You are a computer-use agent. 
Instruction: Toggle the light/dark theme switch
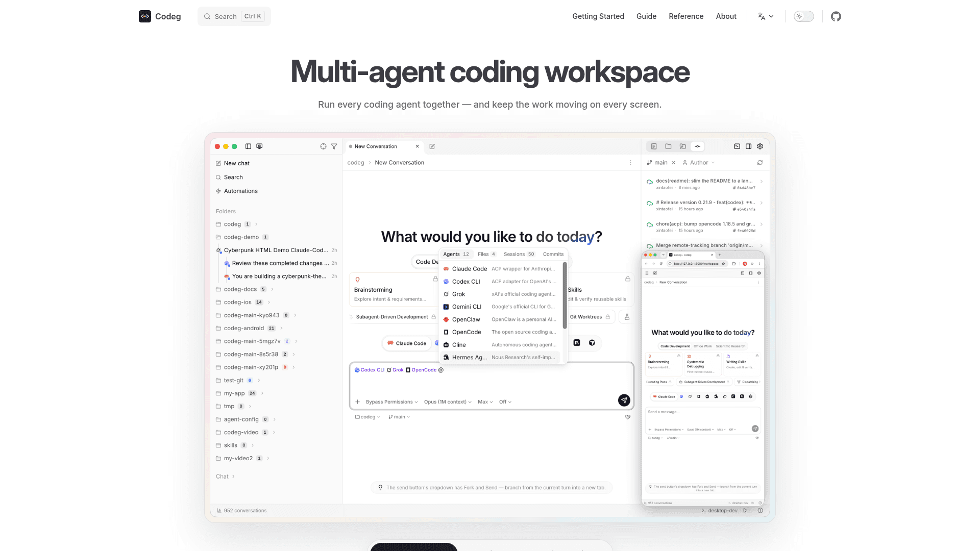803,16
